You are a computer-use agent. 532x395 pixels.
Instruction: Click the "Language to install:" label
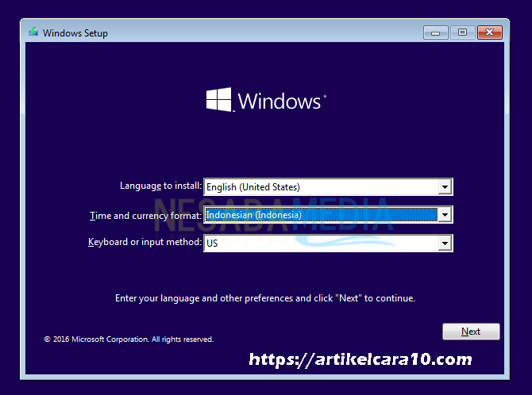point(160,186)
